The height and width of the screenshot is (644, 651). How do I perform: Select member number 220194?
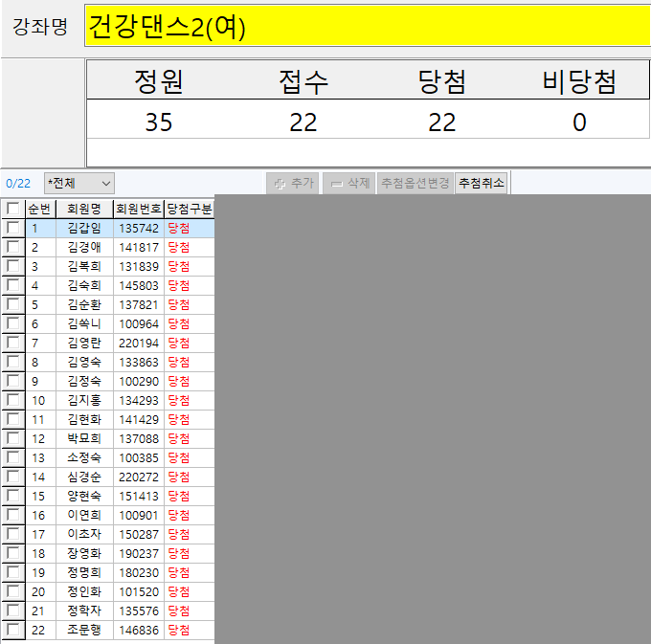coord(139,344)
